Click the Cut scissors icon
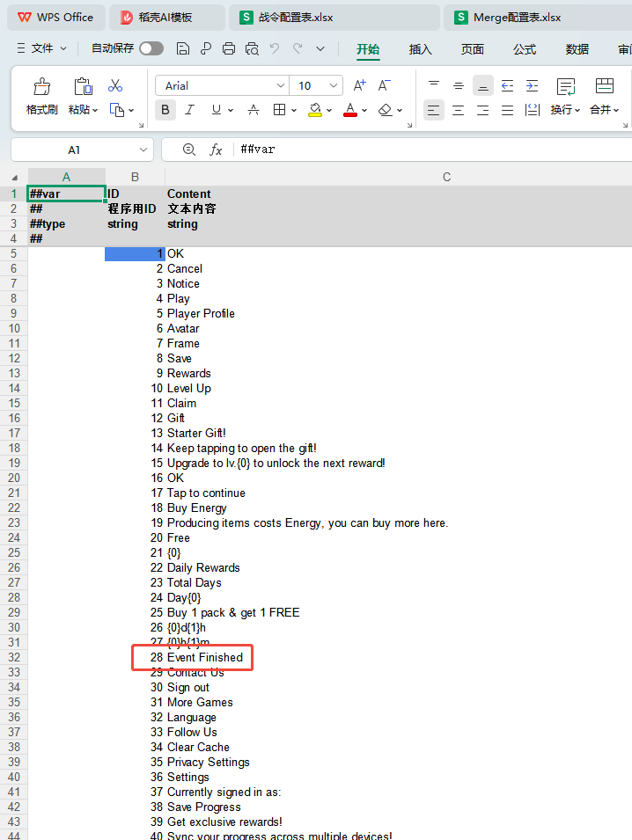The height and width of the screenshot is (840, 632). click(x=115, y=86)
